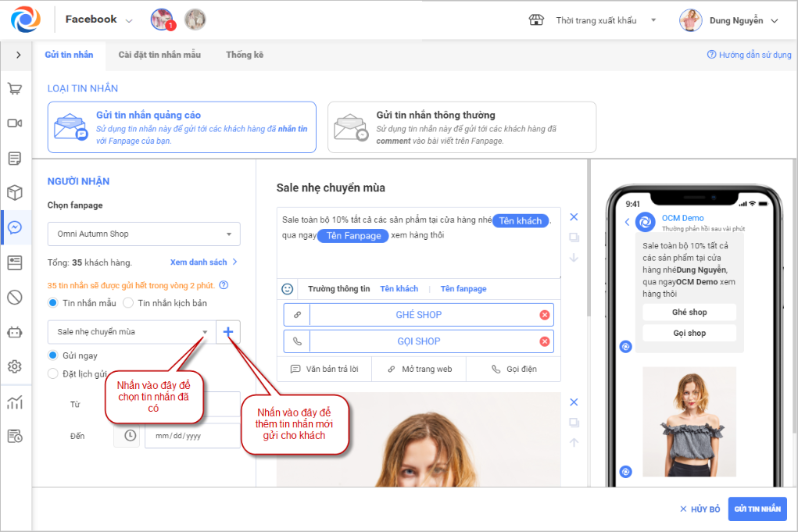This screenshot has height=532, width=798.
Task: Click the message editor vertical scrollbar
Action: pos(589,239)
